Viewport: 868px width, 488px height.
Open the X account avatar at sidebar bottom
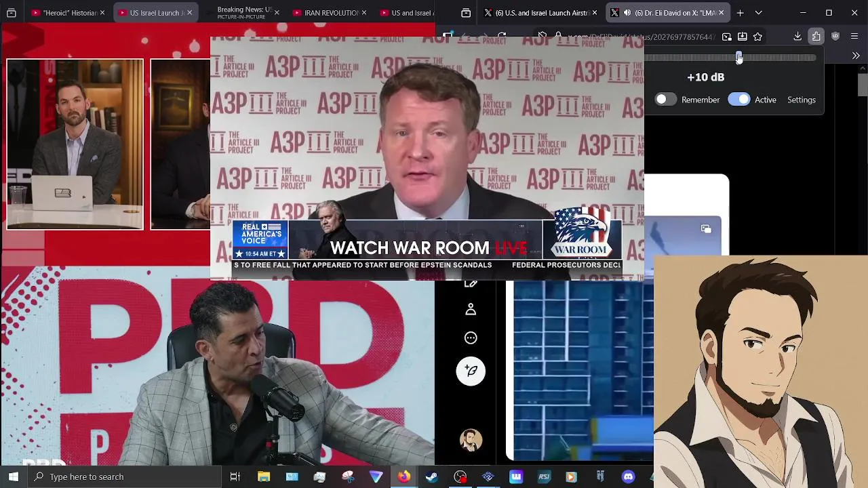tap(471, 440)
